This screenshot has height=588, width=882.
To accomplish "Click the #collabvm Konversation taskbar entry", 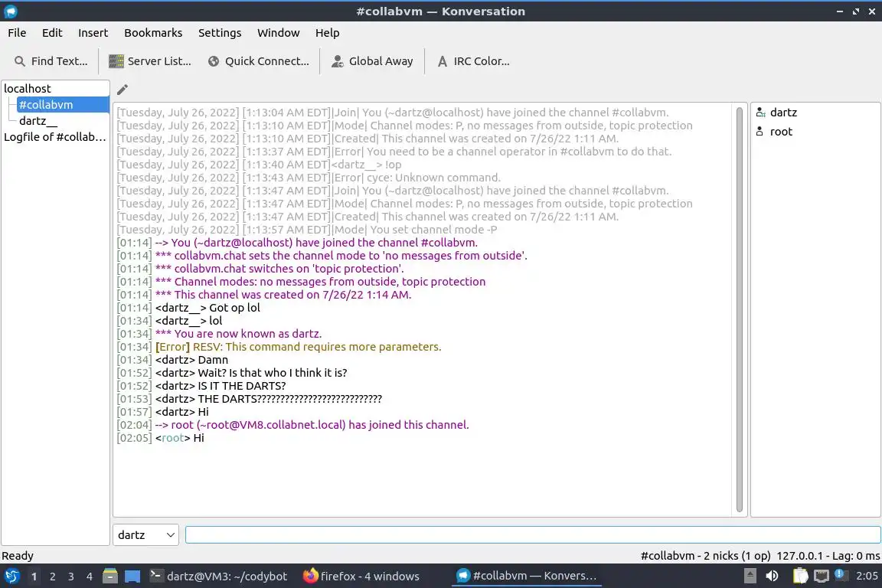I will point(527,577).
